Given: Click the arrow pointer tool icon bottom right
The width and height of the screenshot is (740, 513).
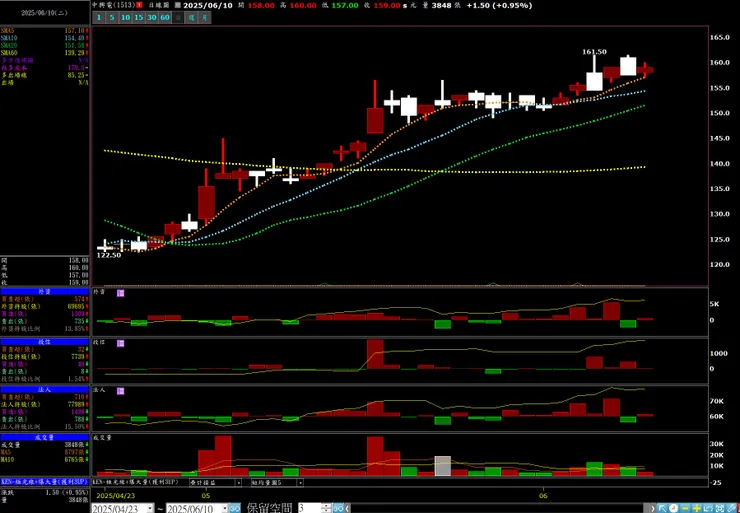Looking at the screenshot, I should point(663,508).
